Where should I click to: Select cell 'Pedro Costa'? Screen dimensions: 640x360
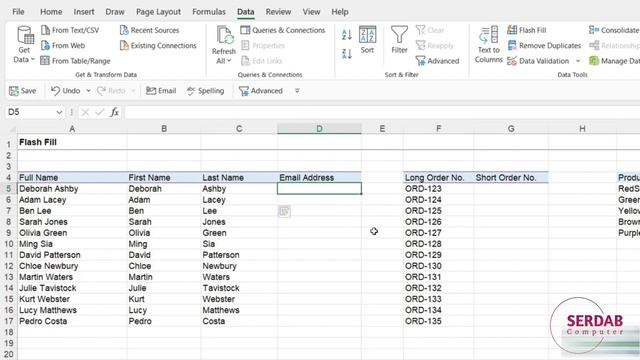click(72, 321)
